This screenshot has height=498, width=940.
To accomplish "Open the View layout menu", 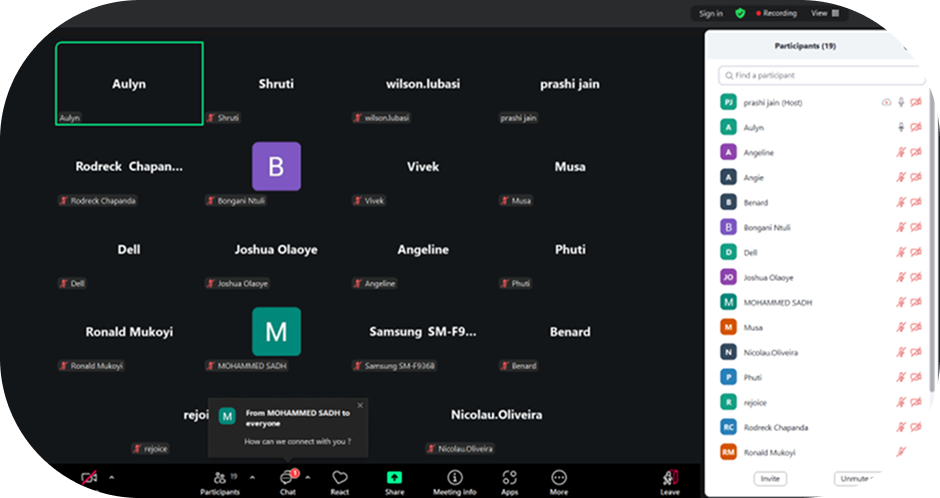I will click(x=825, y=13).
